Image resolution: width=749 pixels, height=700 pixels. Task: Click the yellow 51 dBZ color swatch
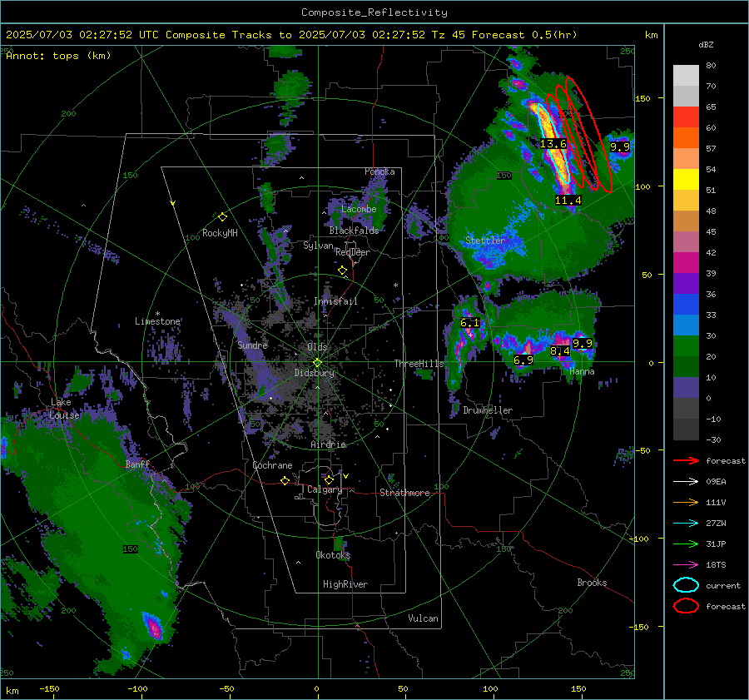[686, 179]
